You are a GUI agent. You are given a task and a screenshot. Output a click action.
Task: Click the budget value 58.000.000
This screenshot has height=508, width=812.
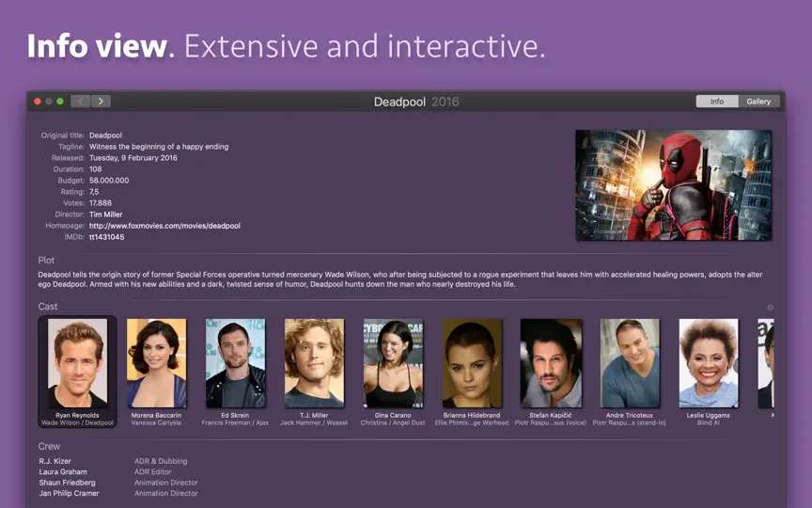(x=109, y=181)
